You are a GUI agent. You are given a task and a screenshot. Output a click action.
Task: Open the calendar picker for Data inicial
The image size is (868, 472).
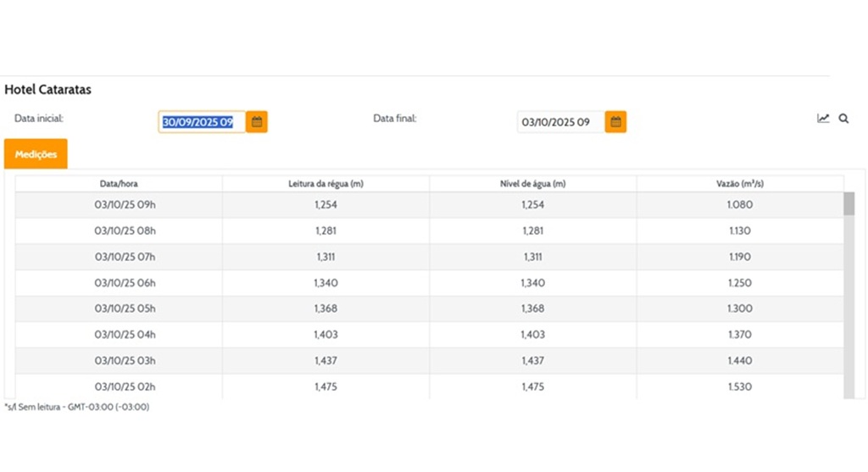(x=257, y=122)
